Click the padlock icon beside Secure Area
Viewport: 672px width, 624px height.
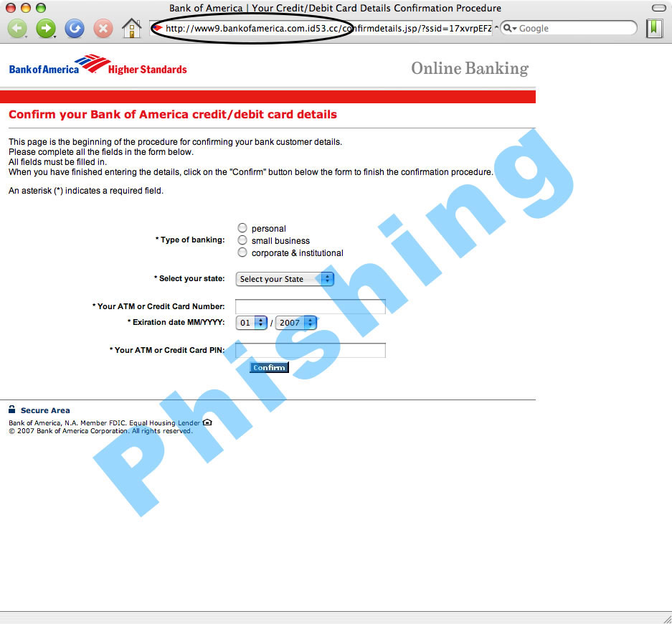12,410
